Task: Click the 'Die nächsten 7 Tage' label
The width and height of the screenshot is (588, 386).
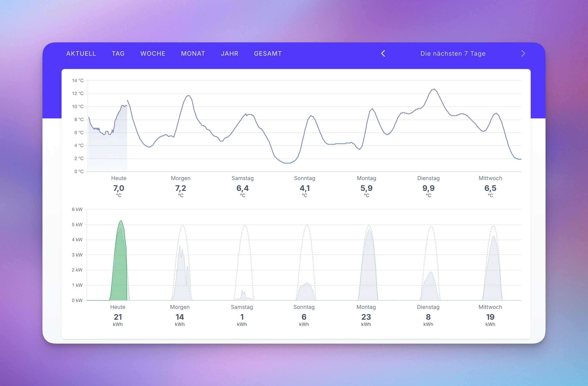Action: 453,54
